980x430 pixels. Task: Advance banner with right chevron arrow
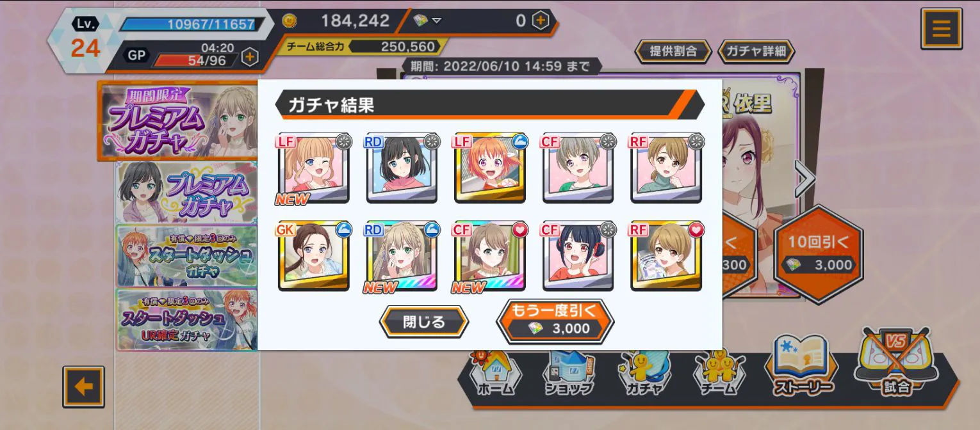pyautogui.click(x=804, y=179)
